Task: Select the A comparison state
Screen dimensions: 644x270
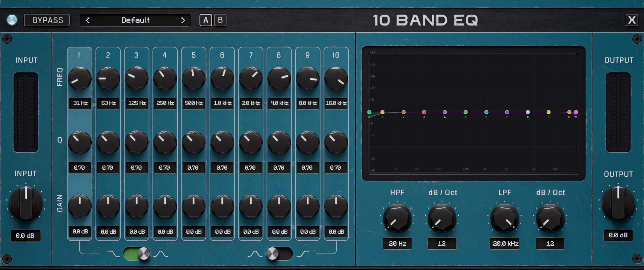Action: point(205,20)
